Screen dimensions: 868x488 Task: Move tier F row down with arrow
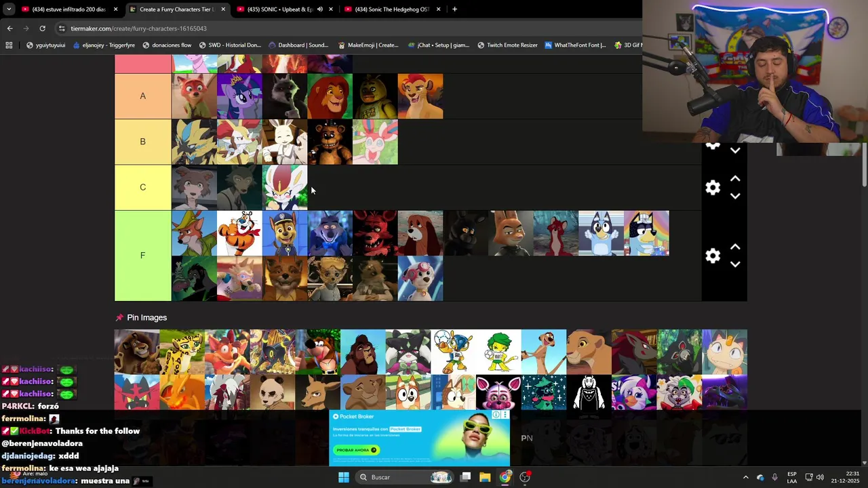pyautogui.click(x=735, y=264)
